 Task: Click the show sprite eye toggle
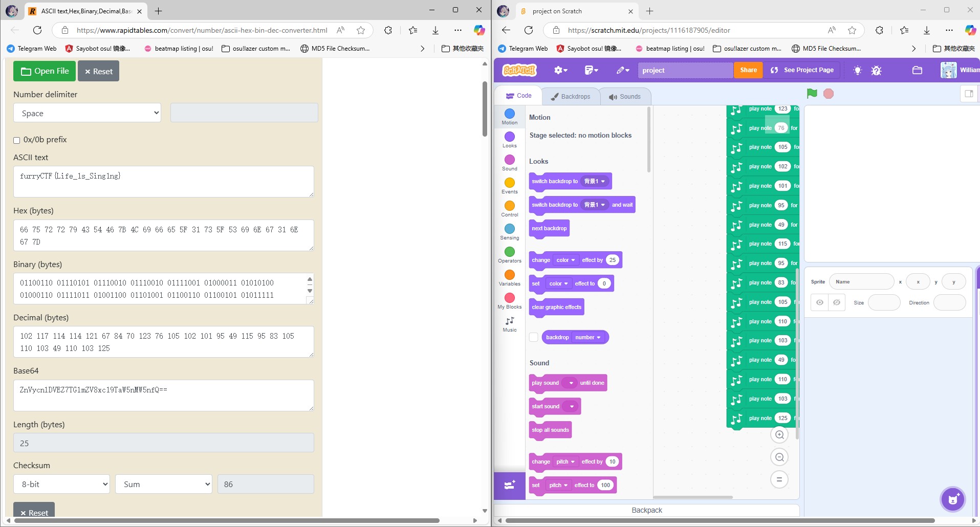coord(820,302)
